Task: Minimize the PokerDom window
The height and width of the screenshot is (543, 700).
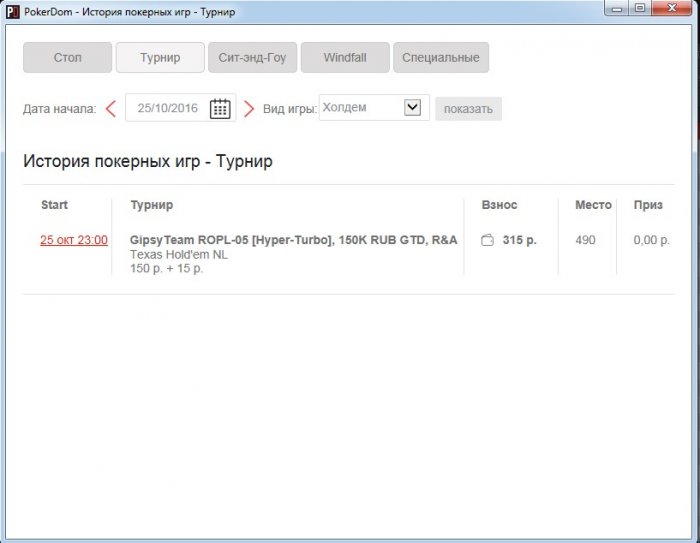Action: 617,8
